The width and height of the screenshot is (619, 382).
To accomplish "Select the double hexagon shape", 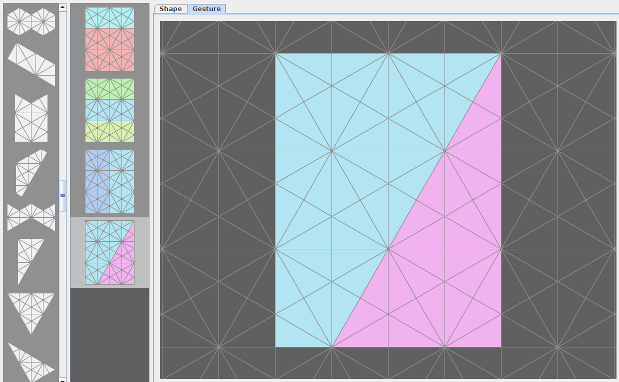I will 31,21.
